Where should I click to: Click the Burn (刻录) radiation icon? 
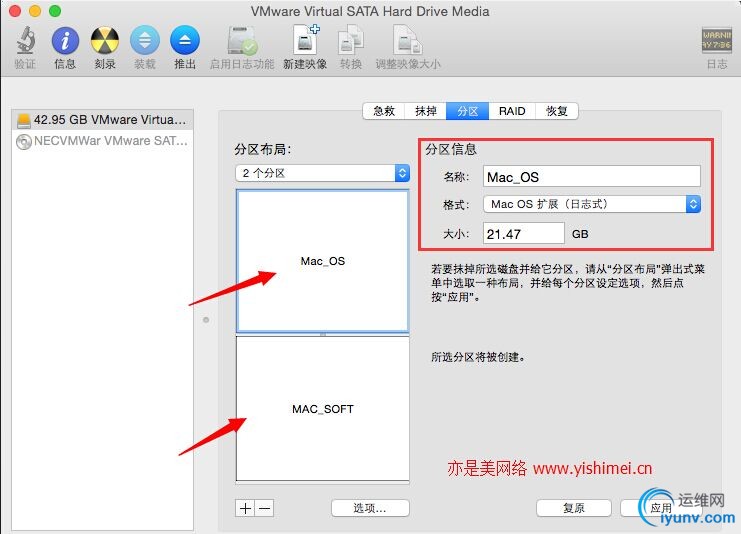(x=104, y=41)
